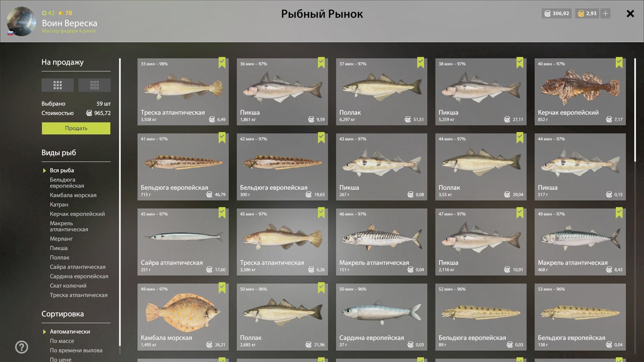Filter by Сайра атлантическая species
644x362 pixels.
[78, 267]
